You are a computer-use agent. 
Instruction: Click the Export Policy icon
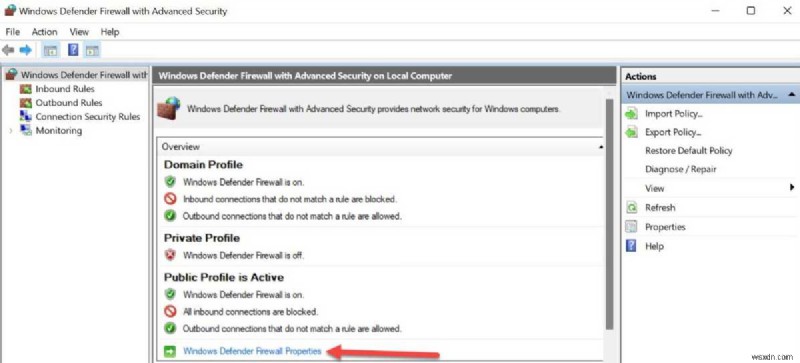point(632,132)
